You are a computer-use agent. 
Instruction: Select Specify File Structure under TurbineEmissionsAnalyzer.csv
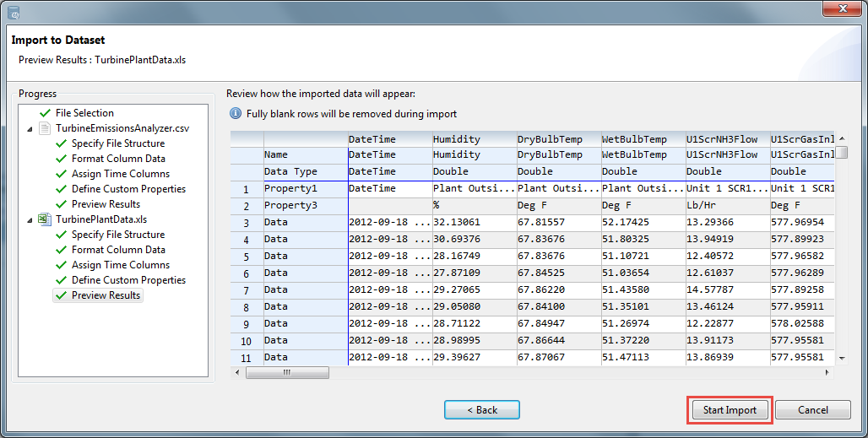click(117, 143)
